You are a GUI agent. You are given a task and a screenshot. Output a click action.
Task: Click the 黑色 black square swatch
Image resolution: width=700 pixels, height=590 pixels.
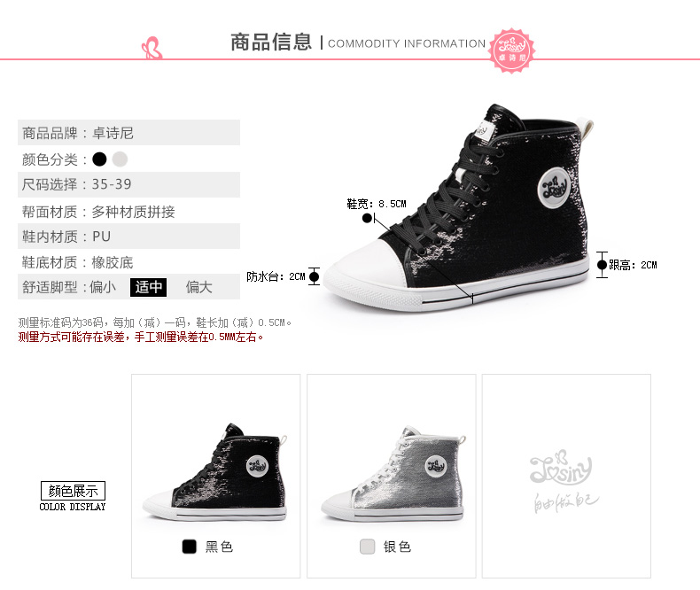point(190,547)
